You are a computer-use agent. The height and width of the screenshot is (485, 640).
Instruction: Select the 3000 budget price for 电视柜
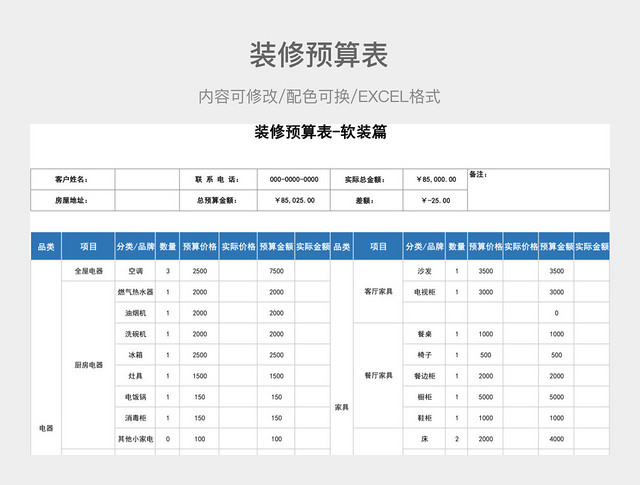click(486, 292)
